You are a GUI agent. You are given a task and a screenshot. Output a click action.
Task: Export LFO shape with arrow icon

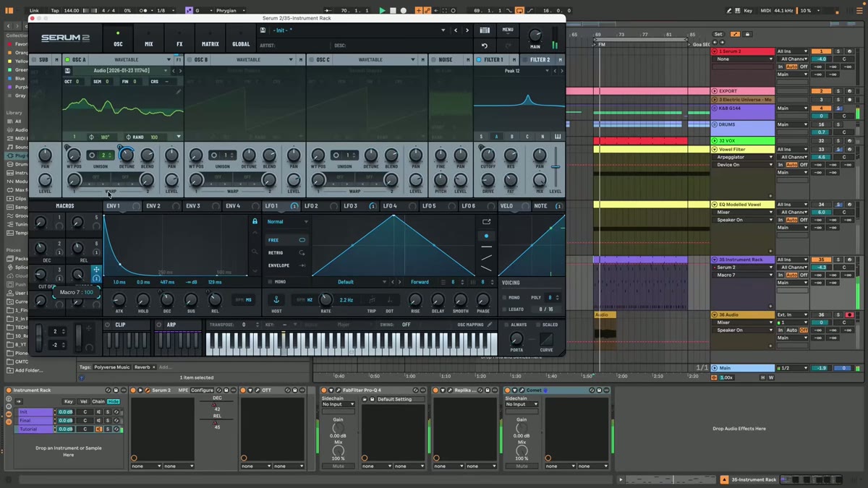(x=486, y=222)
